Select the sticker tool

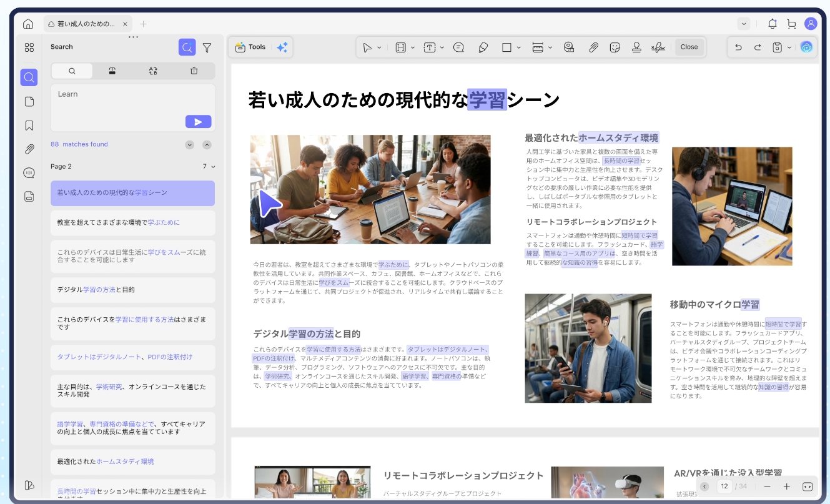click(615, 47)
